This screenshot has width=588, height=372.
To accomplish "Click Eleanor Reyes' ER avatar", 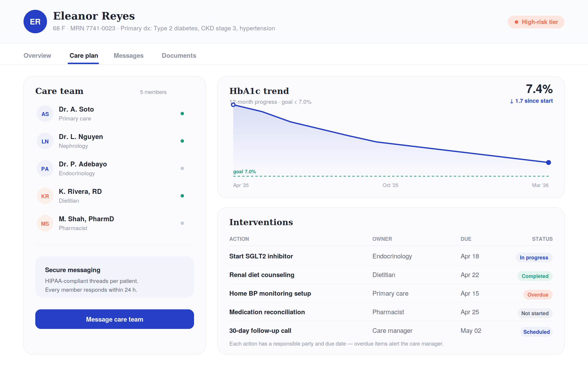I will (35, 22).
